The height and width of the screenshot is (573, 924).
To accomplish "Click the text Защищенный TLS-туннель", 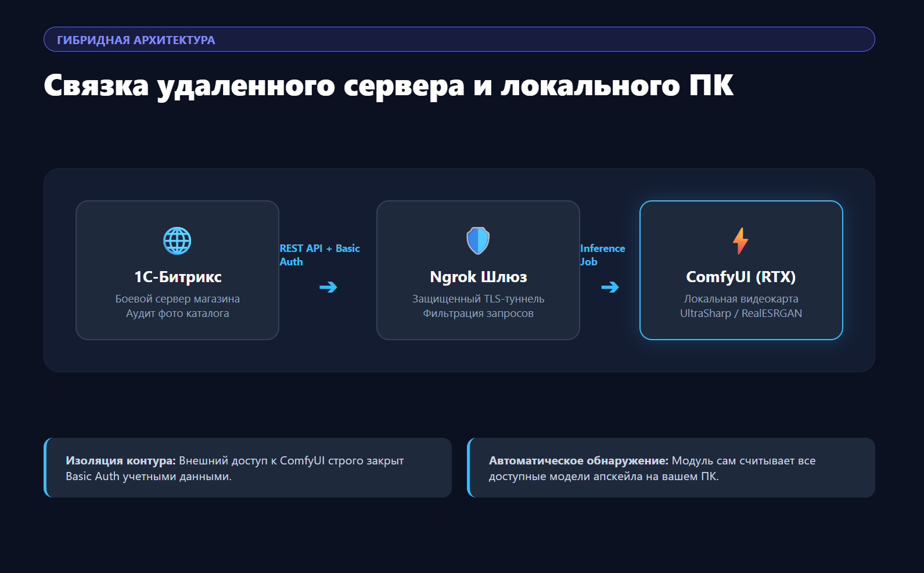I will tap(479, 299).
